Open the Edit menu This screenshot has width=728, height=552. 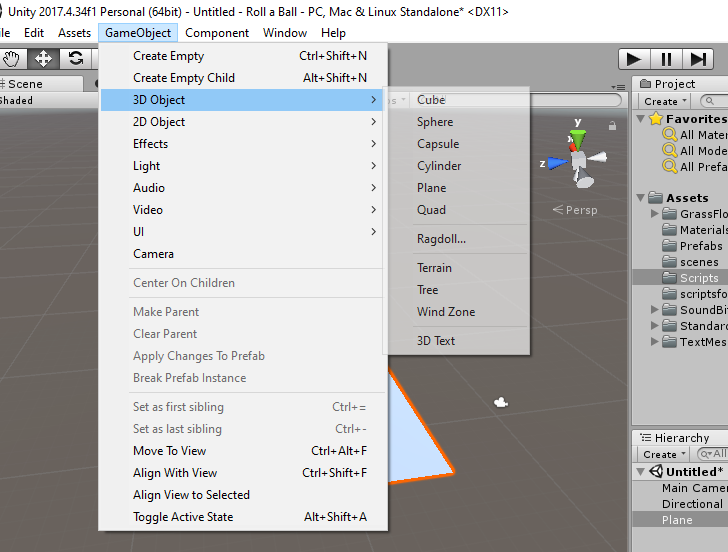[x=34, y=33]
